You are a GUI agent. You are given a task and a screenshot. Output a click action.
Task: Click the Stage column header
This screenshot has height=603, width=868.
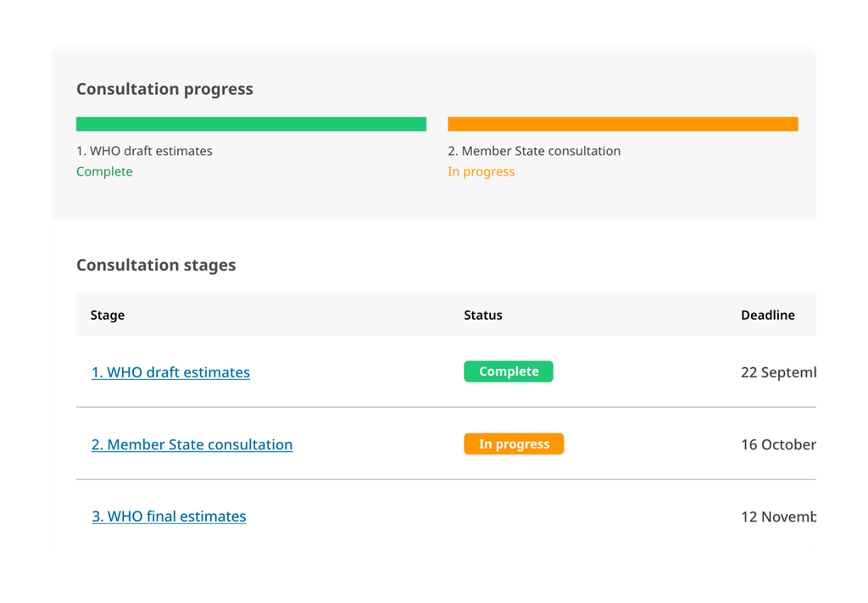pyautogui.click(x=107, y=315)
